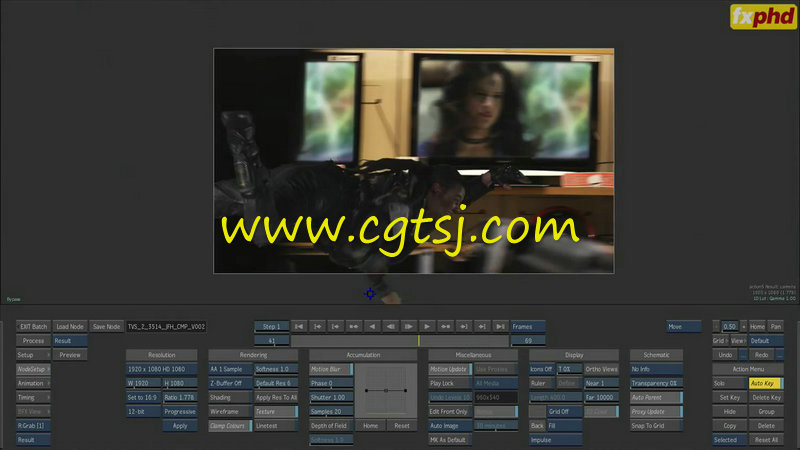Click the Process button

tap(33, 340)
